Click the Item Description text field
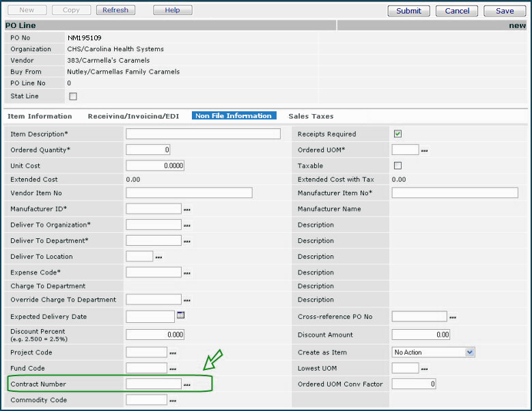Image resolution: width=532 pixels, height=411 pixels. click(203, 134)
